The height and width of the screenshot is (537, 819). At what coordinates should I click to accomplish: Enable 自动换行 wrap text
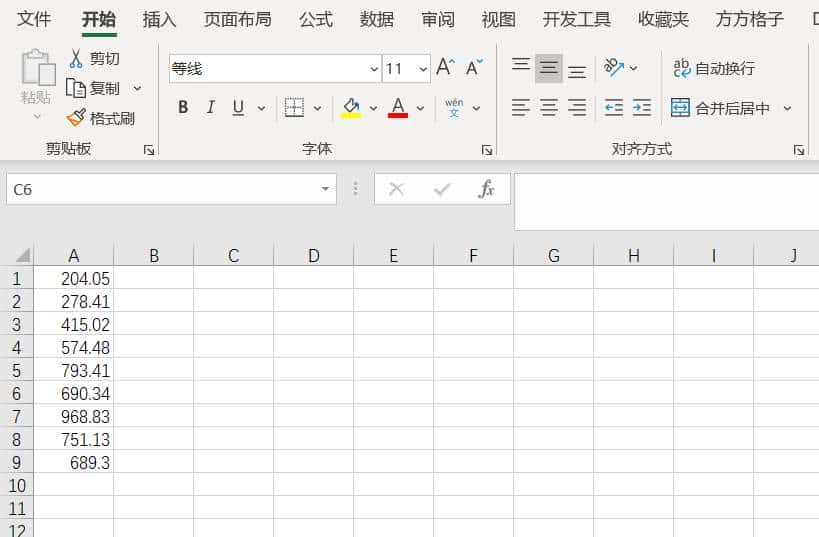pyautogui.click(x=713, y=68)
